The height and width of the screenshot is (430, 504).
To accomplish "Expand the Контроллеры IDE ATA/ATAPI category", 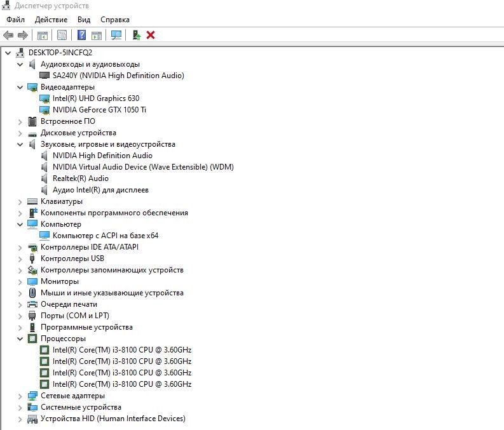I will pos(20,248).
